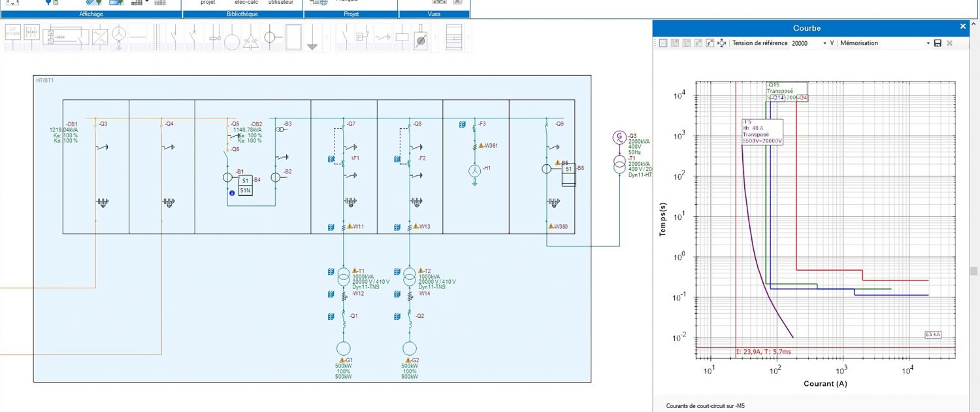Select the -H1 lamp symbol in the diagram
This screenshot has width=980, height=412.
[x=476, y=171]
